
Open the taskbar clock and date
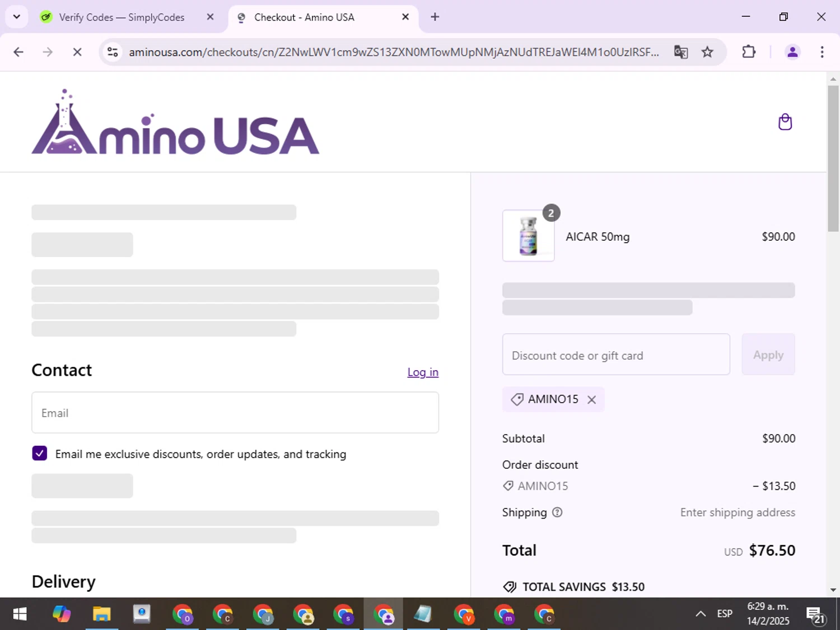click(768, 614)
